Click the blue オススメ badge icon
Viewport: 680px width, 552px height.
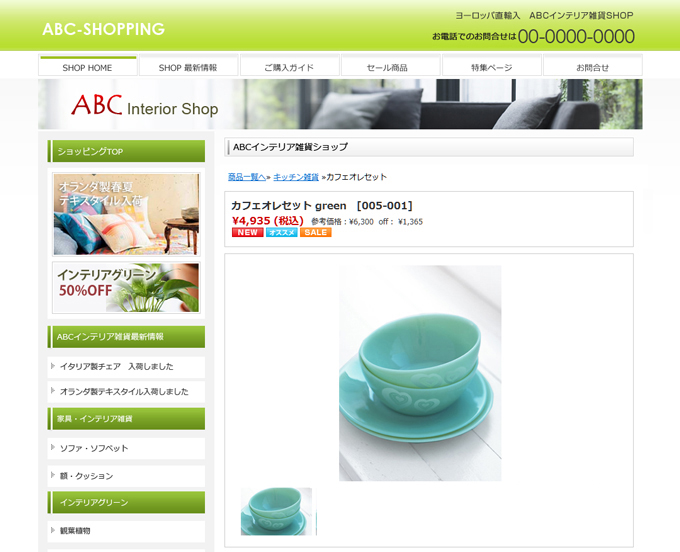click(281, 232)
